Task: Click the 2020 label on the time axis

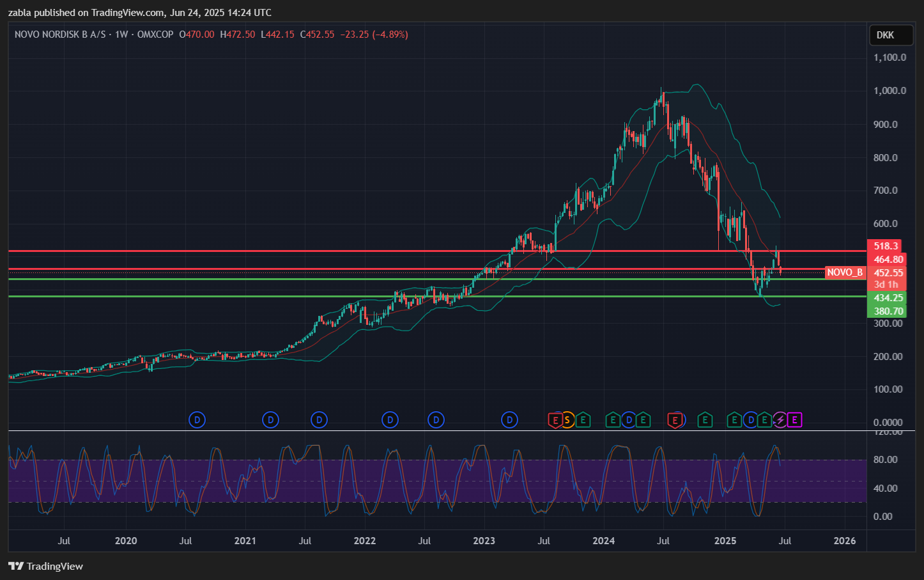Action: point(126,541)
